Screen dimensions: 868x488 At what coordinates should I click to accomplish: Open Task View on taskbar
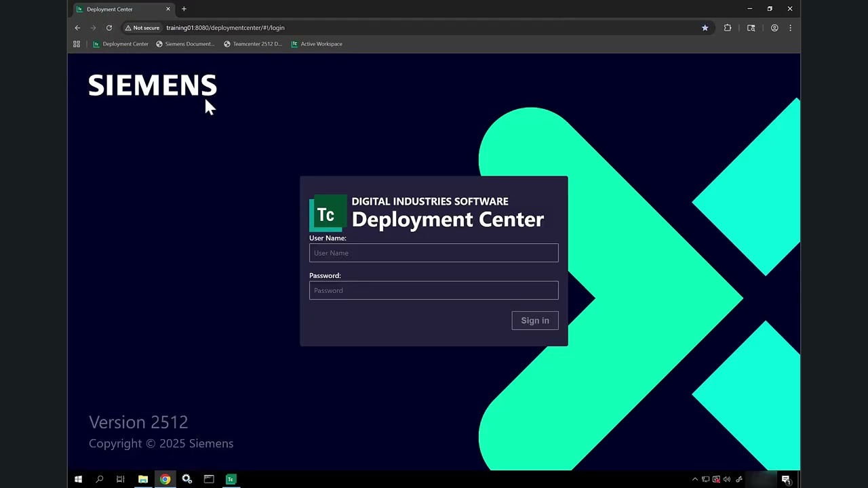(x=121, y=479)
